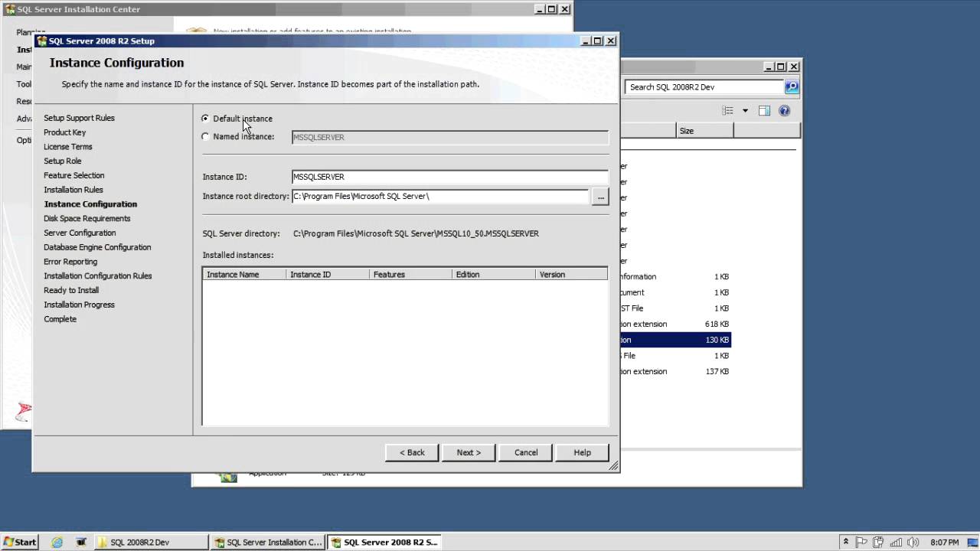980x551 pixels.
Task: Open the Change your view icon in Explorer toolbar
Action: [727, 110]
